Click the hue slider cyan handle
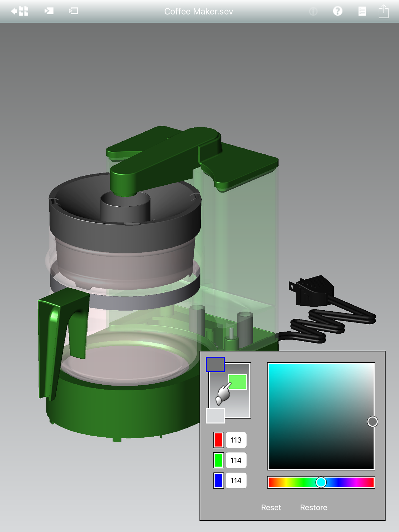Screen dimensions: 399x532 tap(321, 482)
